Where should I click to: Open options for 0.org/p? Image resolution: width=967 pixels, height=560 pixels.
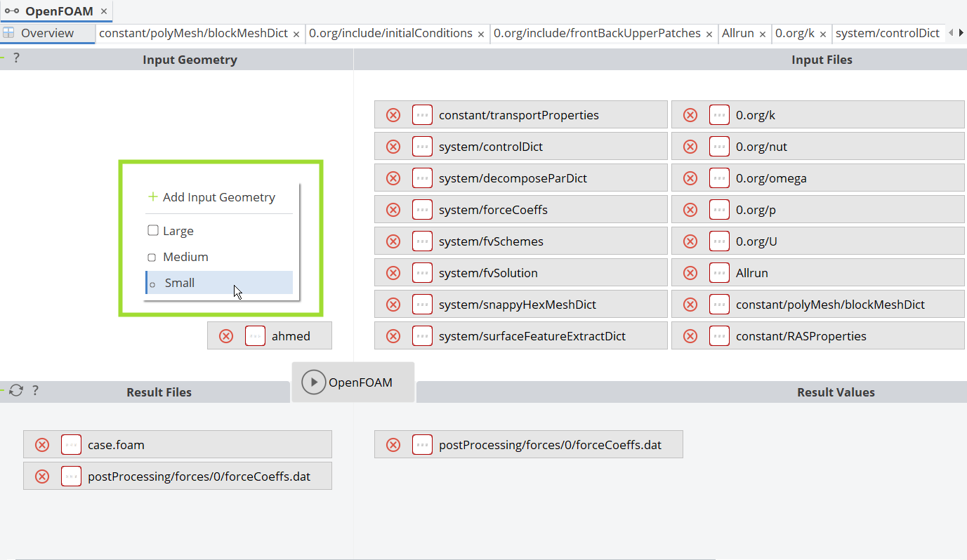[x=719, y=210]
